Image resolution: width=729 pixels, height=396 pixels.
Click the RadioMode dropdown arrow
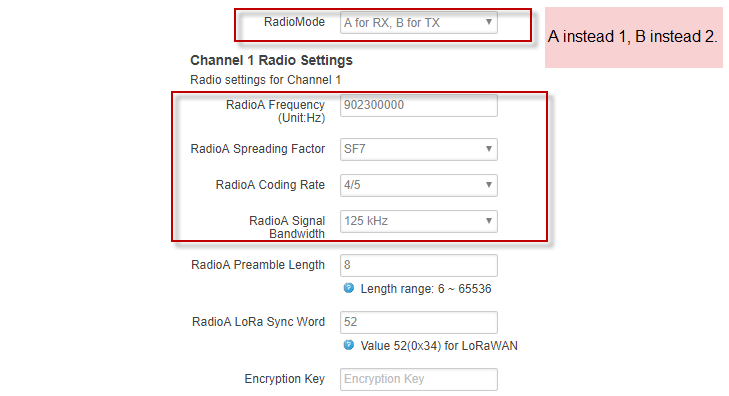[x=489, y=22]
